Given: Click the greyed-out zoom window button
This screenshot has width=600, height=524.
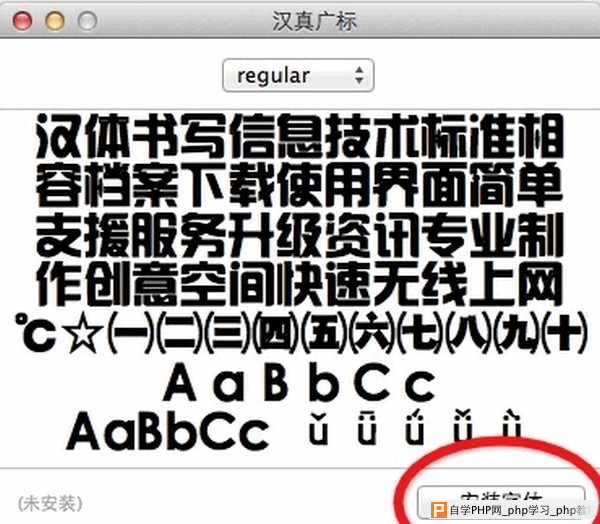Looking at the screenshot, I should [x=87, y=20].
